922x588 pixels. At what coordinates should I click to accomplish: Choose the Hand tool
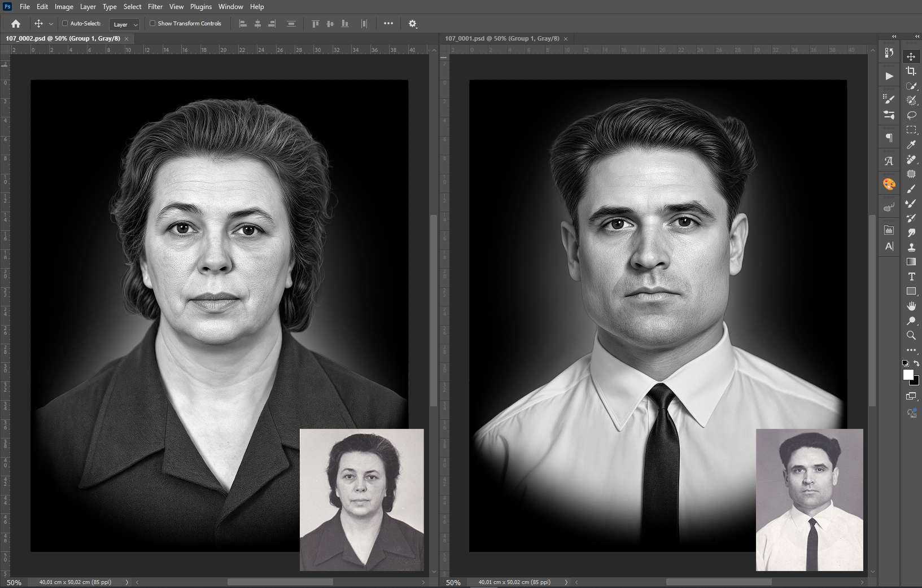pos(911,306)
